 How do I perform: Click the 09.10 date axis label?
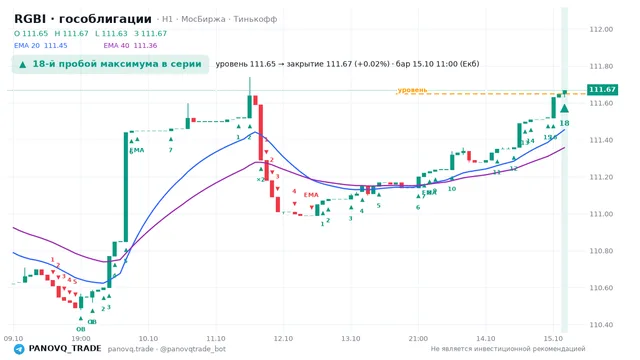click(13, 338)
